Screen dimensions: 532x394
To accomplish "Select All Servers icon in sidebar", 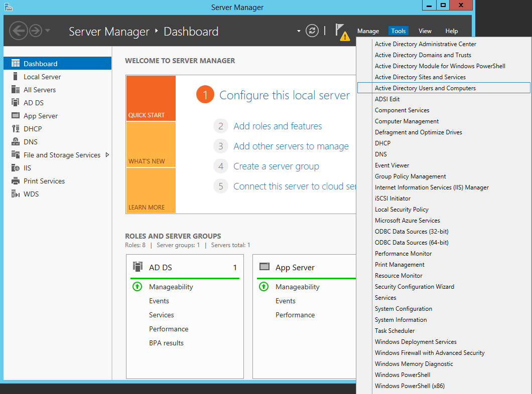I will [15, 89].
